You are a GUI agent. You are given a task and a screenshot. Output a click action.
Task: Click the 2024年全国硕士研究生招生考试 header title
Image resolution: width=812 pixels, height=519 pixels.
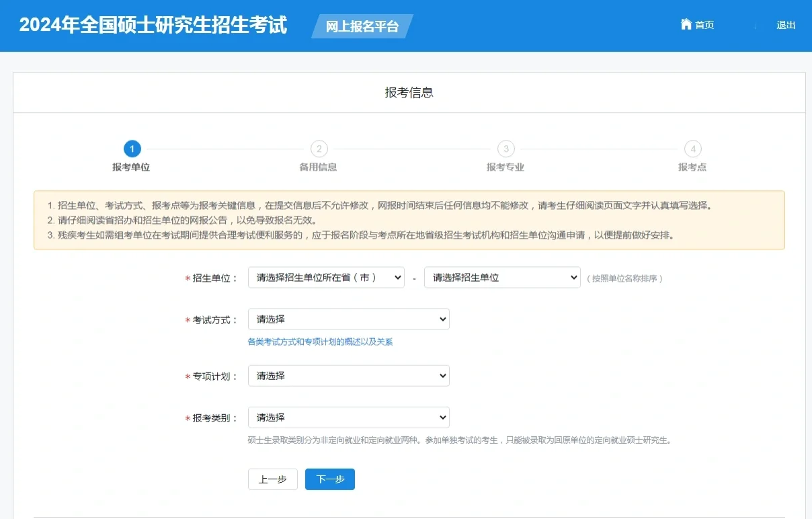pyautogui.click(x=152, y=25)
